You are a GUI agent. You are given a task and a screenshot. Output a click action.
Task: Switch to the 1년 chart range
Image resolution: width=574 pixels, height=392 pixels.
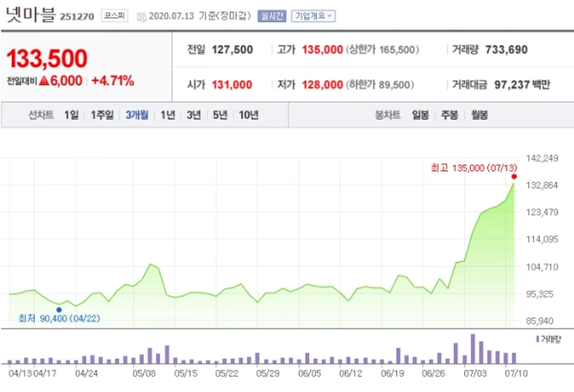click(168, 115)
